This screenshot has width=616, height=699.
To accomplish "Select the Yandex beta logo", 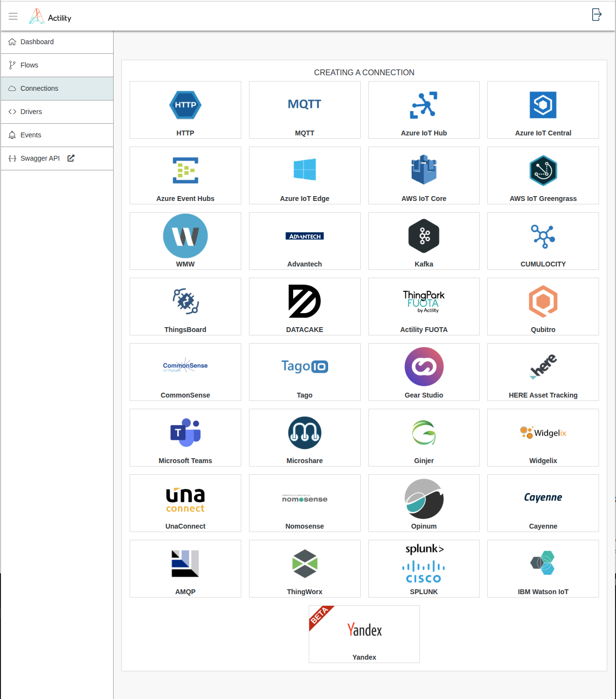I will tap(364, 630).
